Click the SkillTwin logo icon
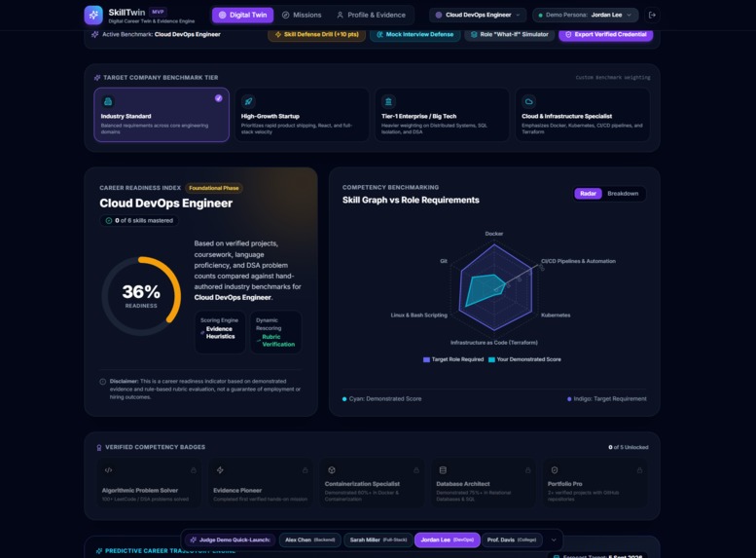Screen dimensions: 756x558 coord(93,15)
